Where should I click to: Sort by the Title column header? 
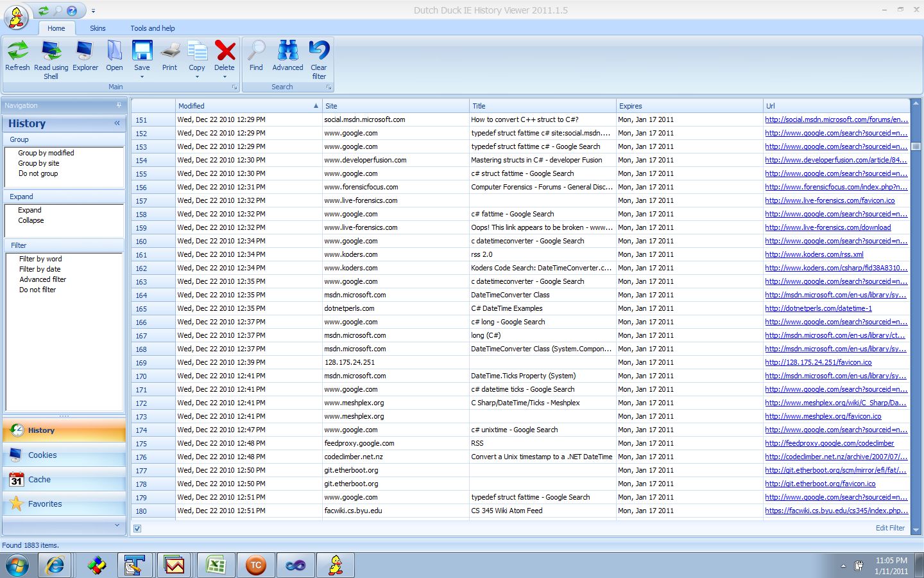[542, 106]
